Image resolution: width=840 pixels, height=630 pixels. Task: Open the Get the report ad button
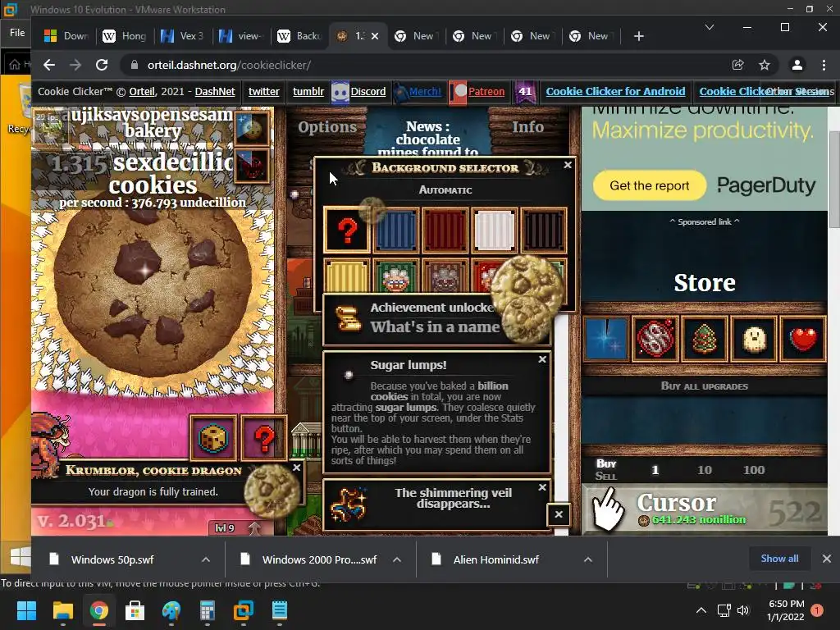click(x=650, y=185)
